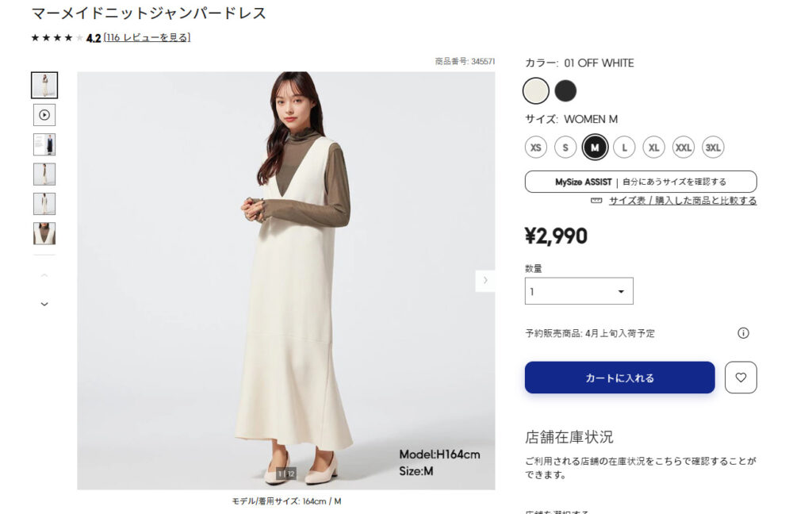Screen dimensions: 812x514
Task: Open the quantity dropdown
Action: tap(579, 291)
